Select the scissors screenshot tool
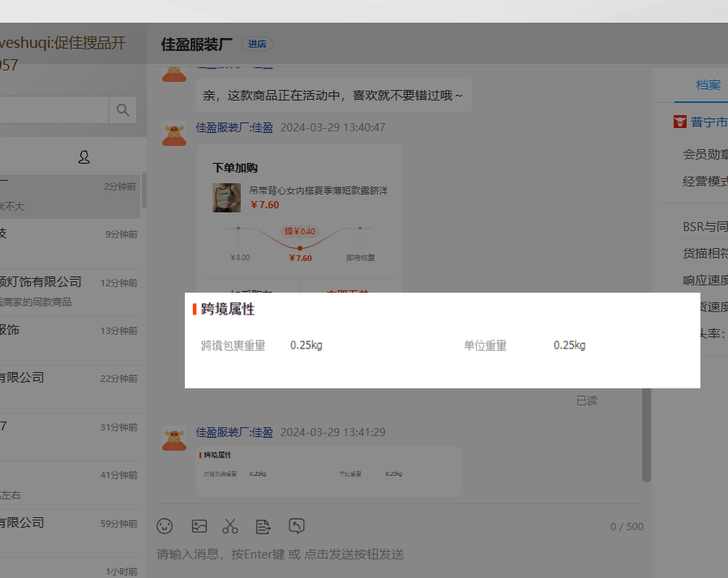The image size is (728, 578). [x=230, y=526]
